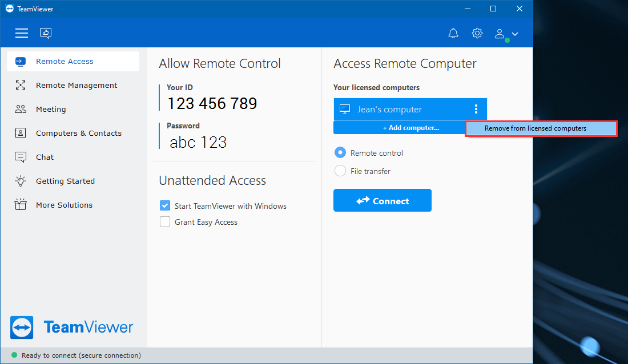Click the Meeting people icon
Screen dimensions: 628x364
21,109
